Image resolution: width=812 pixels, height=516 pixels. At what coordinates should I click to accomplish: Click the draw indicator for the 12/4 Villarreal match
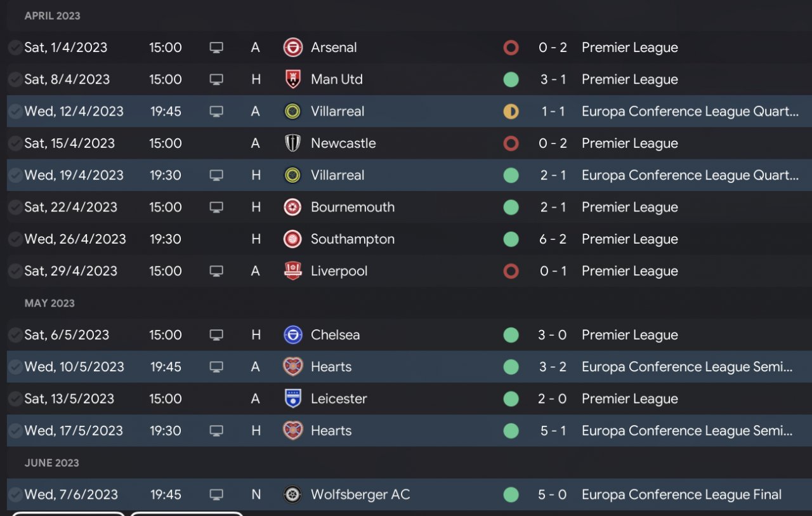point(511,112)
